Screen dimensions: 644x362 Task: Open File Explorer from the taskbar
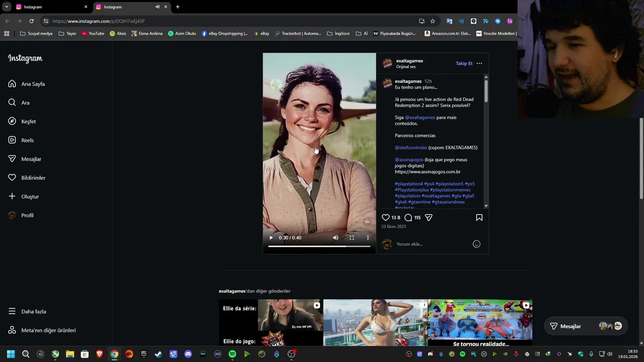pos(70,354)
